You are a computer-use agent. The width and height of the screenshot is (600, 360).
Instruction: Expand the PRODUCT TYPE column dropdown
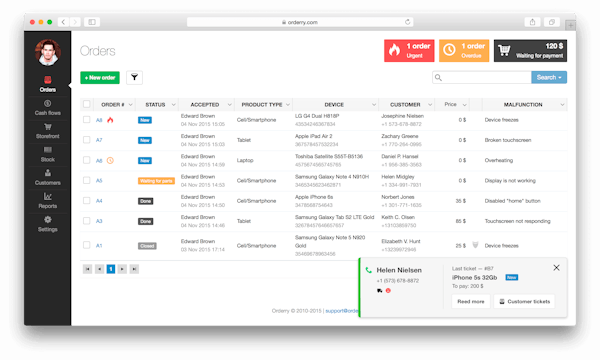click(x=288, y=104)
